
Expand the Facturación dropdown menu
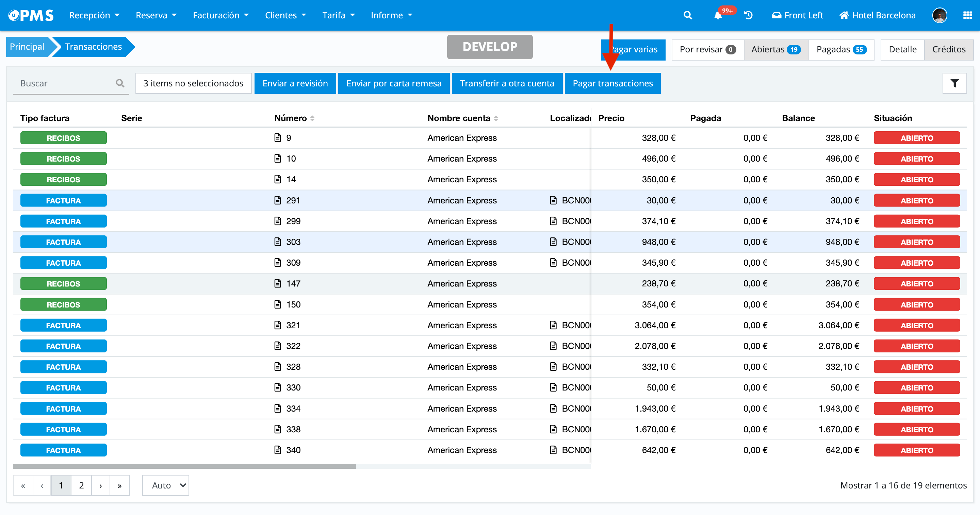(220, 15)
